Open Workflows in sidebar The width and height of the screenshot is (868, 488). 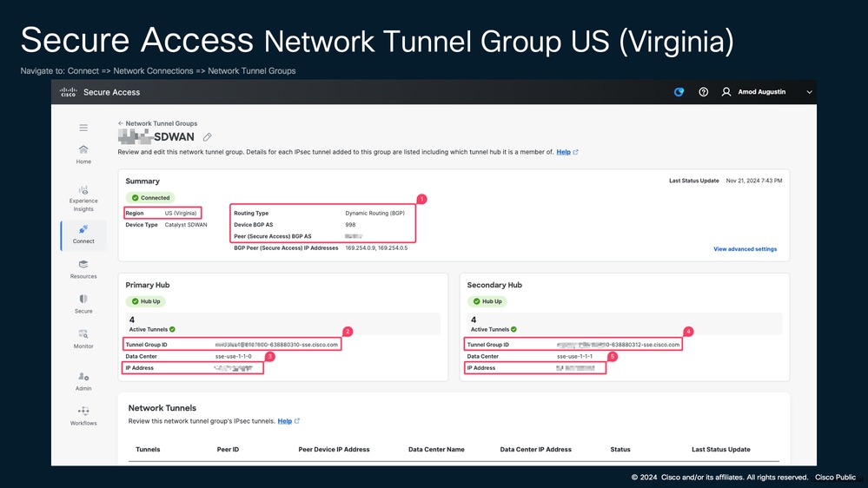click(x=83, y=416)
